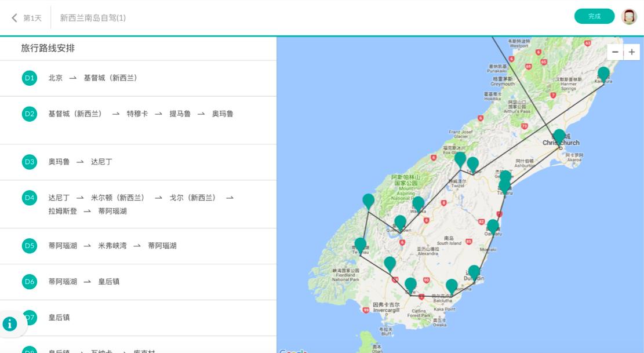This screenshot has width=644, height=353.
Task: Click the Oamaru map pin
Action: click(x=493, y=227)
